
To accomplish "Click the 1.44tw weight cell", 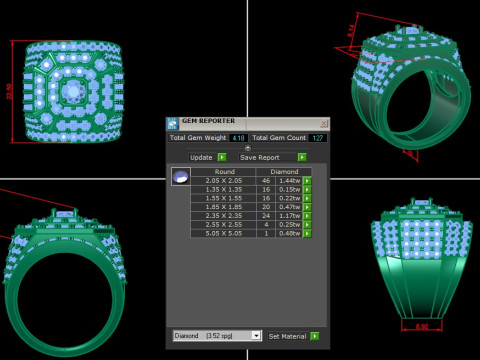I will coord(289,181).
